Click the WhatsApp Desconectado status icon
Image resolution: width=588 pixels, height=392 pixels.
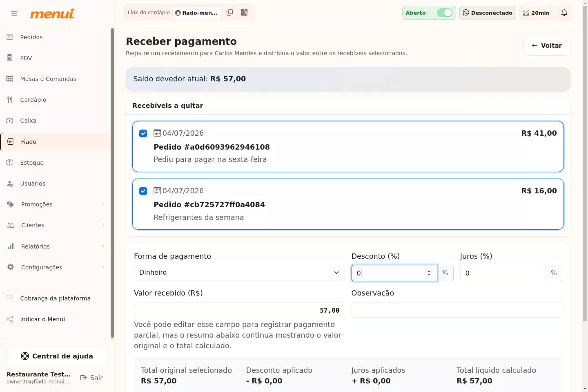(466, 13)
